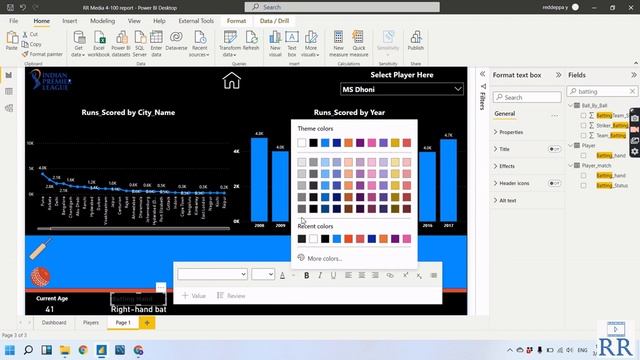Check the BattingTeam field under Ball_By_Ball
Image resolution: width=640 pixels, height=360 pixels.
[583, 116]
